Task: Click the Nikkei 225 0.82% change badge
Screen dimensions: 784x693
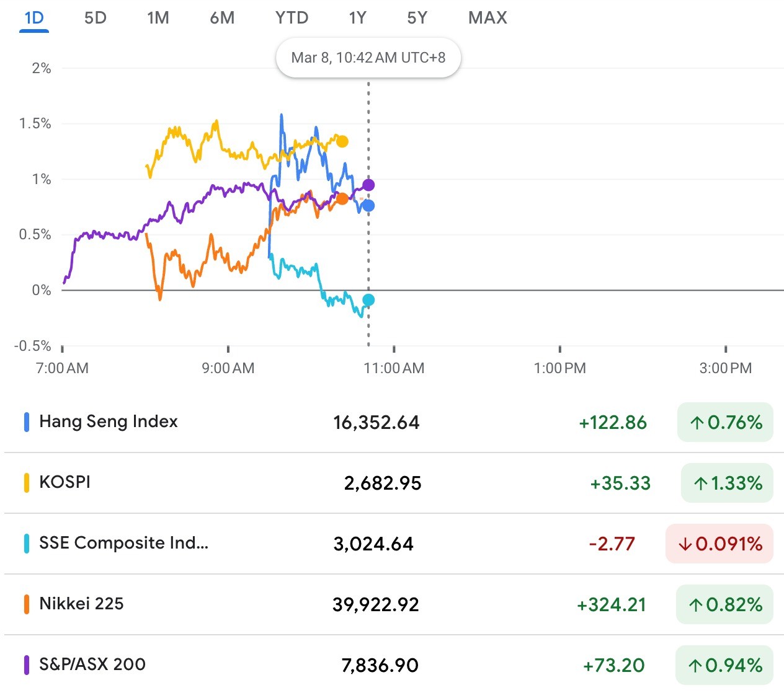Action: pos(724,604)
